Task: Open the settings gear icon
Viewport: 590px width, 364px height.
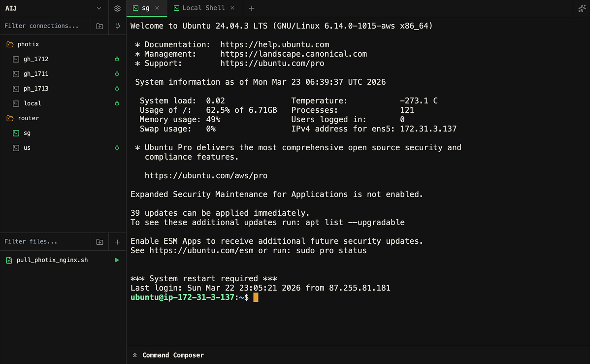Action: [x=117, y=8]
